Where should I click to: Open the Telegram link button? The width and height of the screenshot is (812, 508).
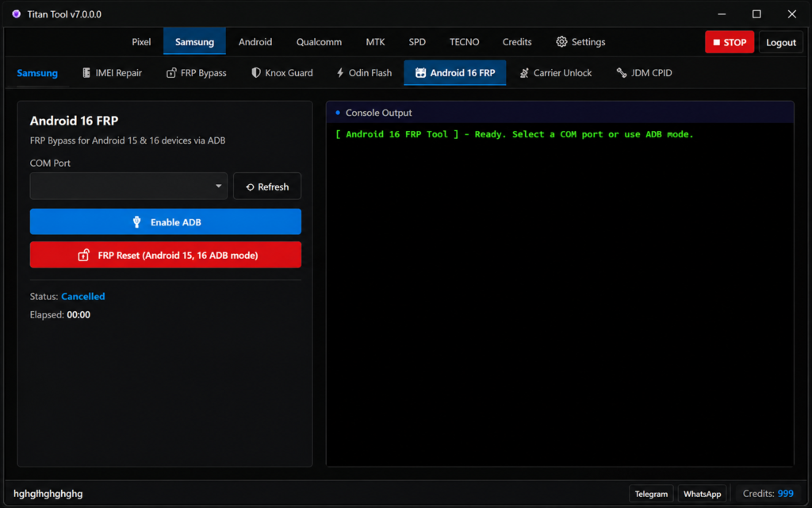651,494
